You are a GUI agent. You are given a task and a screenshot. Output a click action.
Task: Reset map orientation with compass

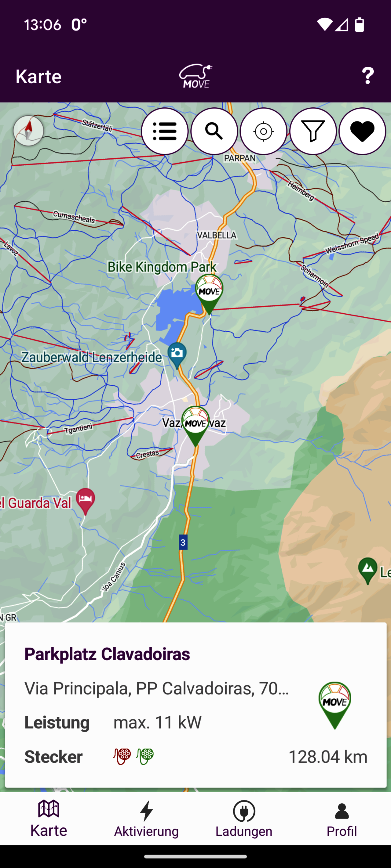[28, 131]
